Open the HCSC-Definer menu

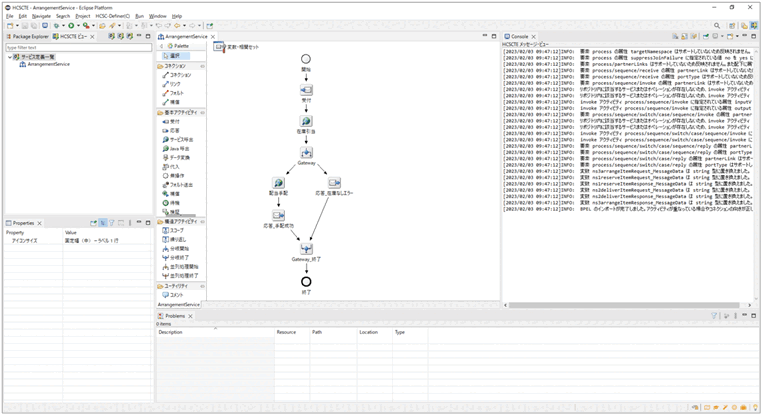click(x=114, y=16)
